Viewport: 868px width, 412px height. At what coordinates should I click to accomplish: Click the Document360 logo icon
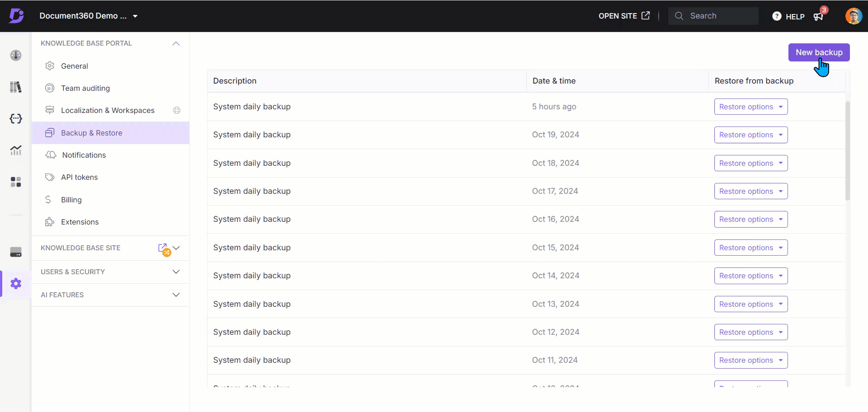(x=16, y=16)
